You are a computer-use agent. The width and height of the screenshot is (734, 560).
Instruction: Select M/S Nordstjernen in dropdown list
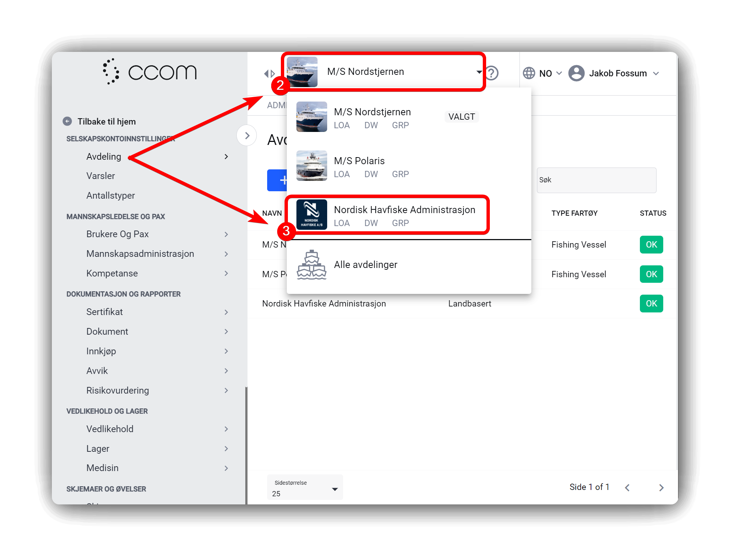[x=409, y=117]
